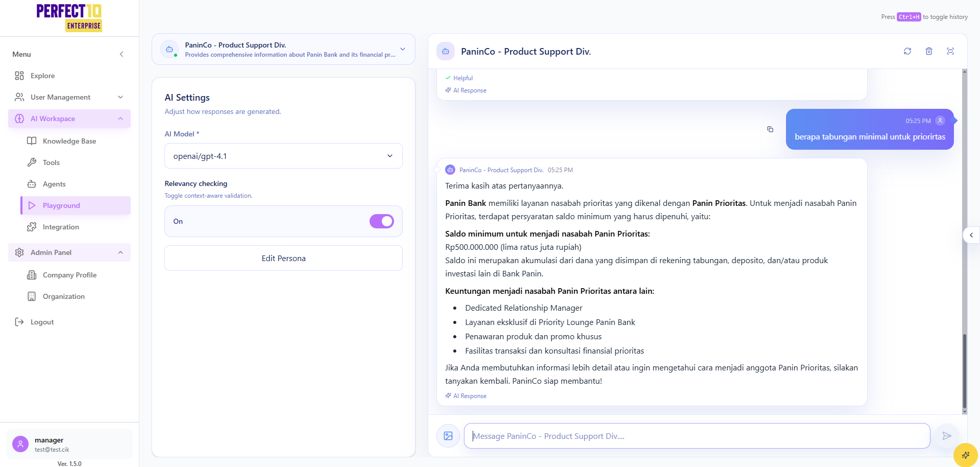Click the manager avatar icon

20,444
